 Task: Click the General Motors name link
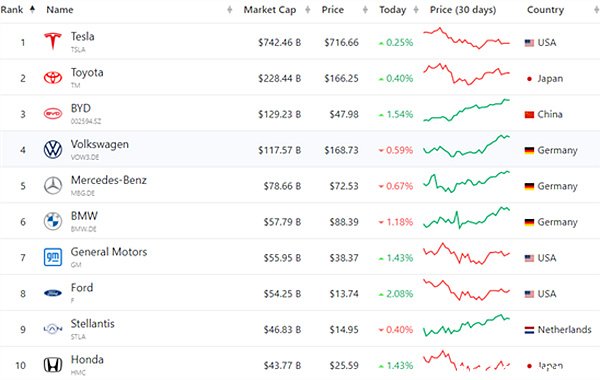click(x=109, y=252)
